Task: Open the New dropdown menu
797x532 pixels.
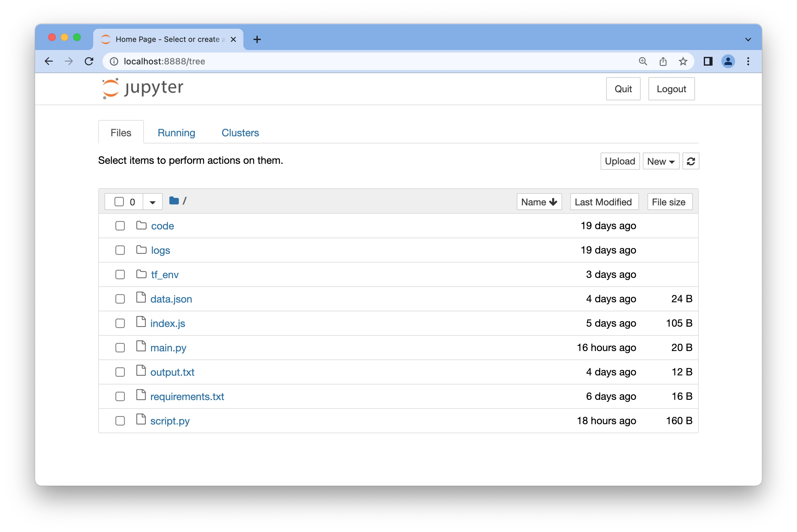Action: (660, 161)
